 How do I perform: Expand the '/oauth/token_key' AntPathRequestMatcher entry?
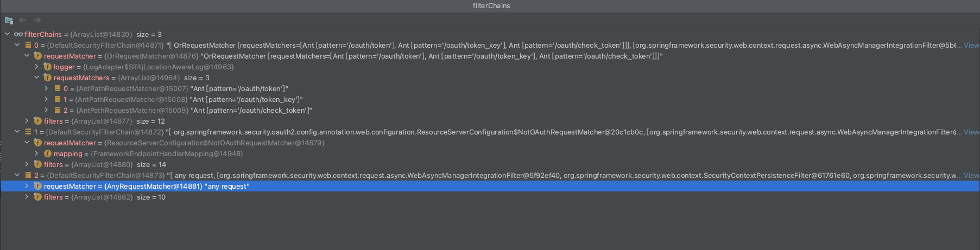click(x=47, y=99)
